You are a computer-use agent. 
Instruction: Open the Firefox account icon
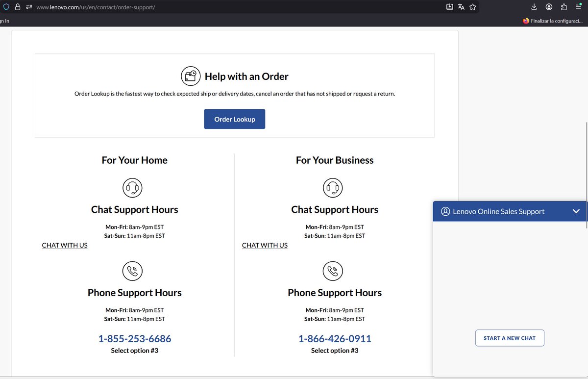coord(549,7)
